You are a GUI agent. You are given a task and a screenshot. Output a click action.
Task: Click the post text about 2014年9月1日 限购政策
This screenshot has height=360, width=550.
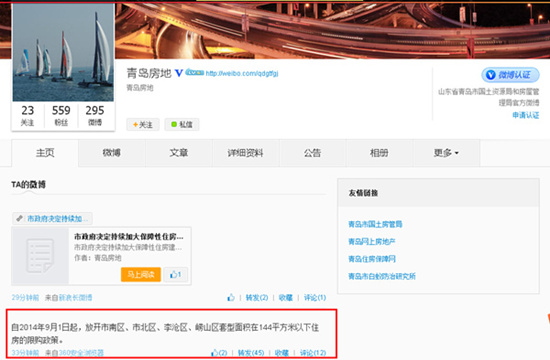165,333
